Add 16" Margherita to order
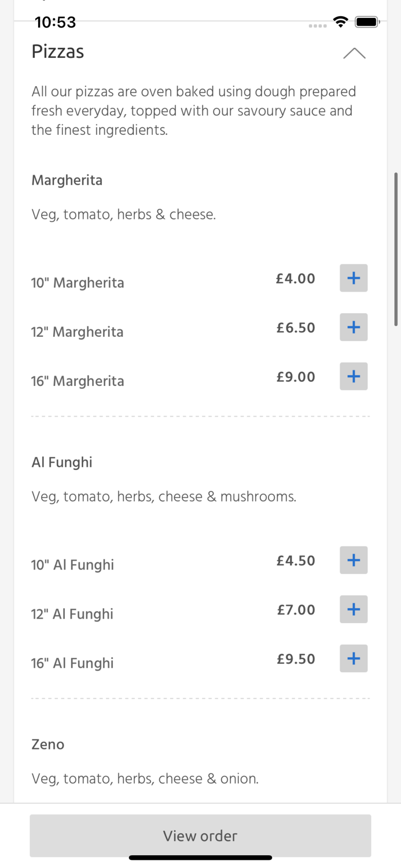The height and width of the screenshot is (868, 401). pos(353,376)
